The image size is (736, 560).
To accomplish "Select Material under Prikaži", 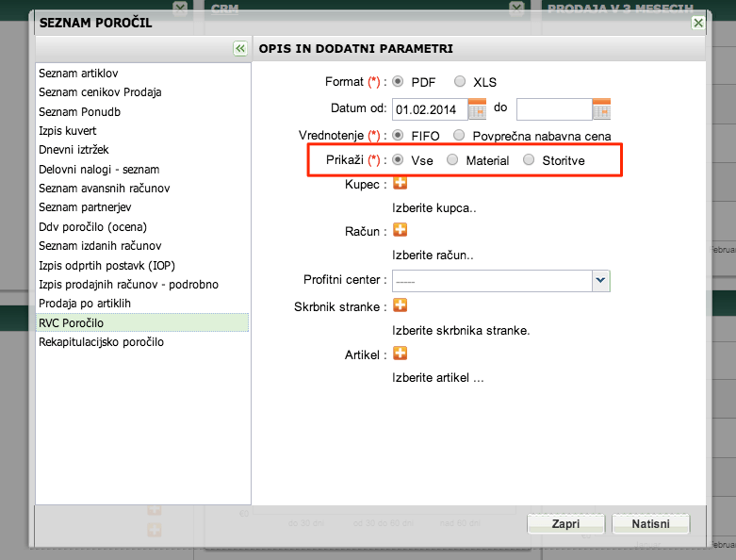I will pos(452,160).
